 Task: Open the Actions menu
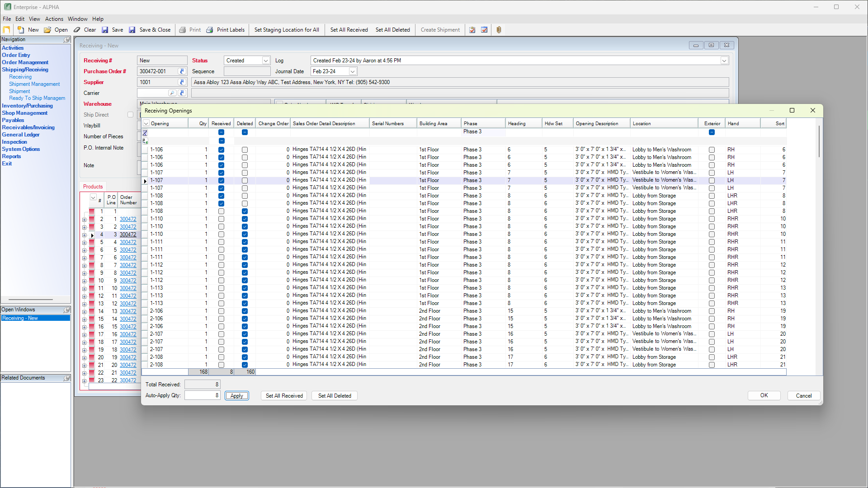click(x=54, y=19)
